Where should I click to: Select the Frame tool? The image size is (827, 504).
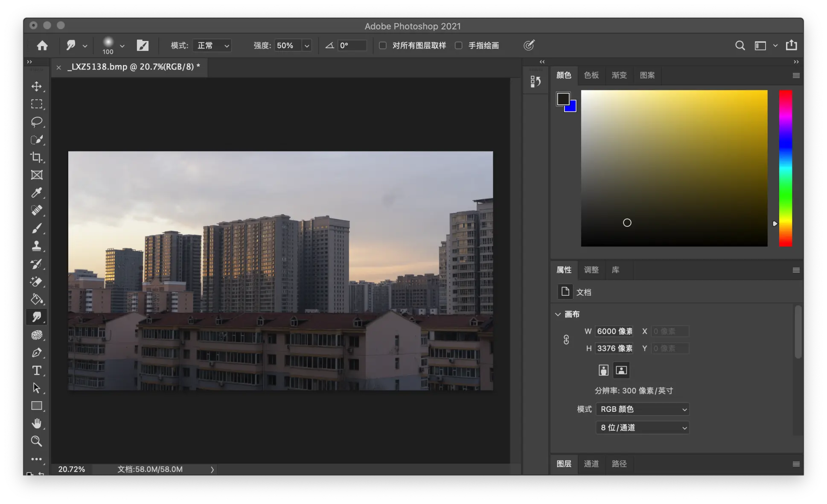click(37, 175)
